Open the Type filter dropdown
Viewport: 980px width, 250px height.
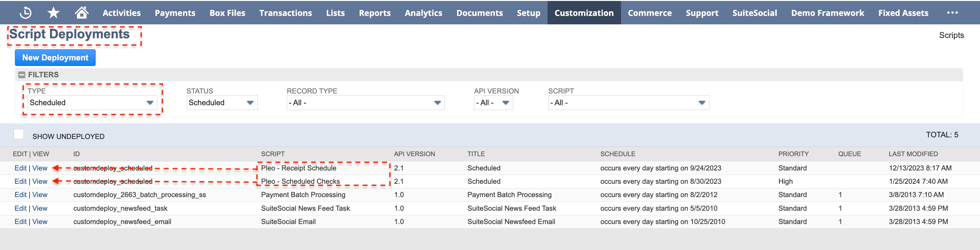(92, 103)
